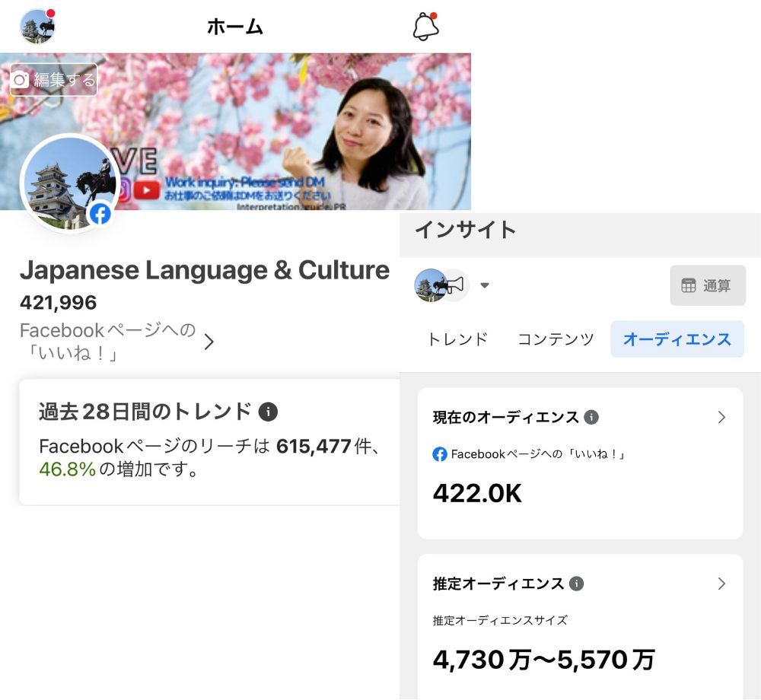
Task: Expand the 推定オーディエンス card chevron
Action: (721, 584)
